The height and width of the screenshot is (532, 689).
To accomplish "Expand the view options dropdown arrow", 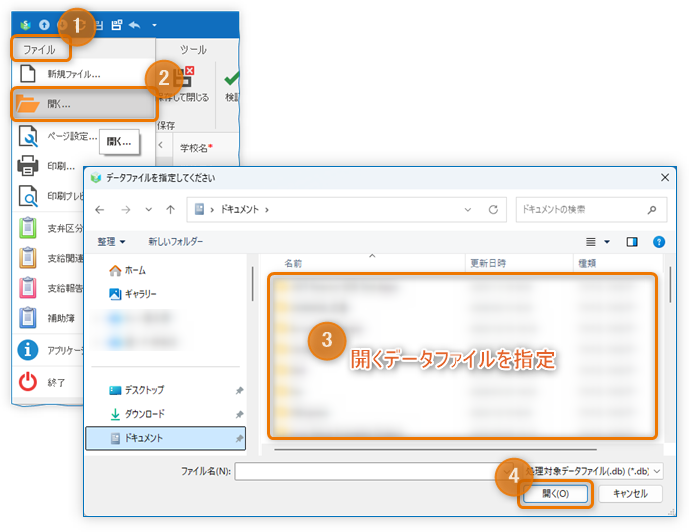I will (607, 242).
